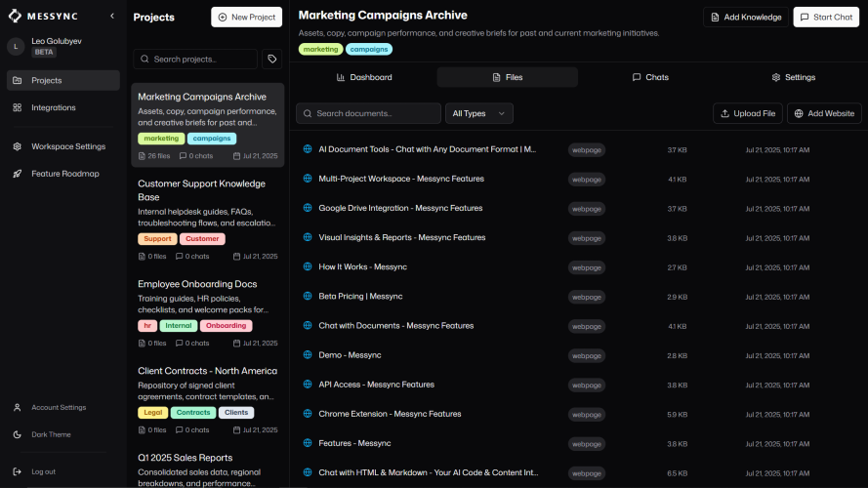
Task: Open Demo - Messync file
Action: coord(350,355)
